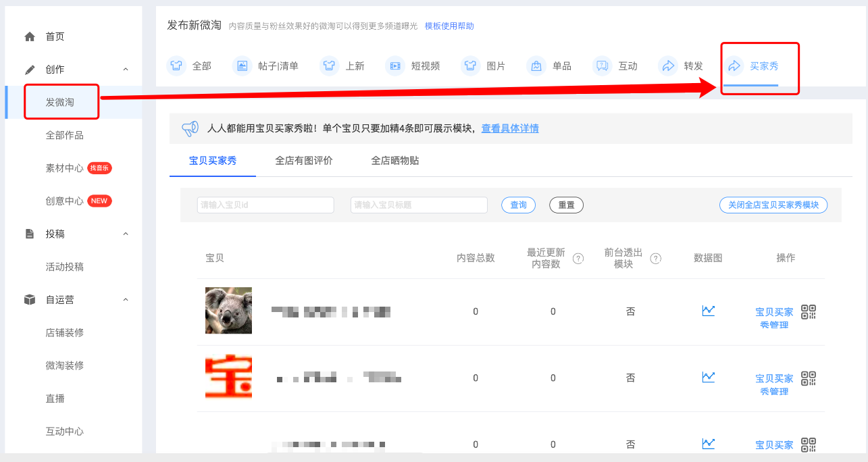
Task: Click the koala product thumbnail
Action: (228, 311)
